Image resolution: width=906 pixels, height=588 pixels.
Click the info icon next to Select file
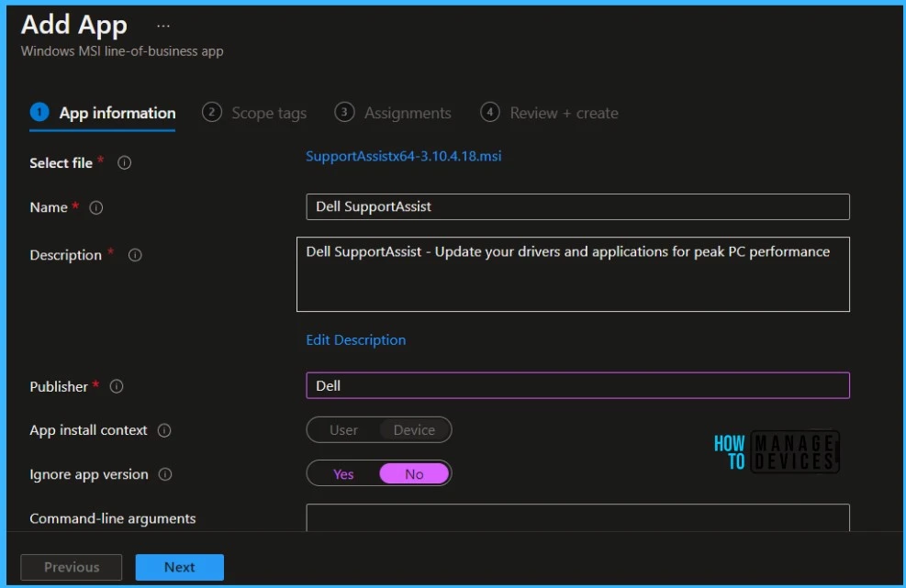click(124, 163)
